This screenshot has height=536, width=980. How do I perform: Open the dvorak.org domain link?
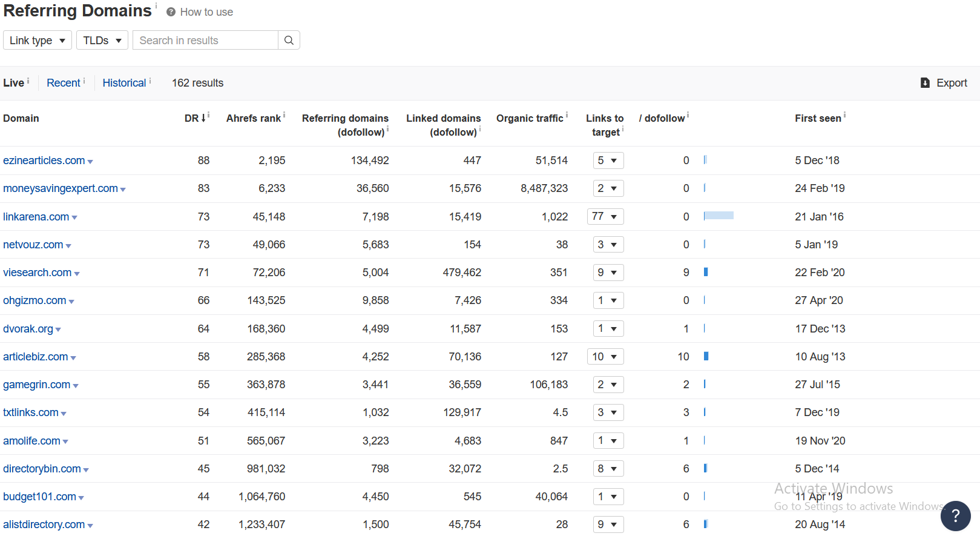click(x=28, y=329)
